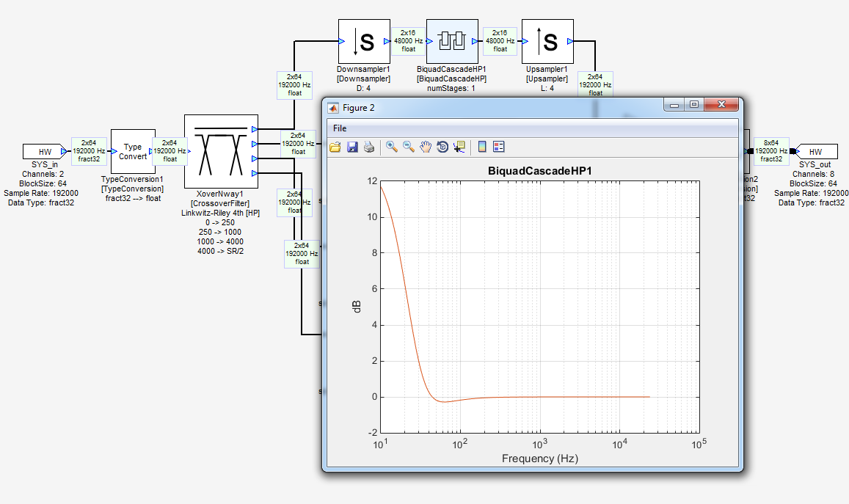Screen dimensions: 849x504
Task: Activate the Pan hand tool
Action: pos(426,147)
